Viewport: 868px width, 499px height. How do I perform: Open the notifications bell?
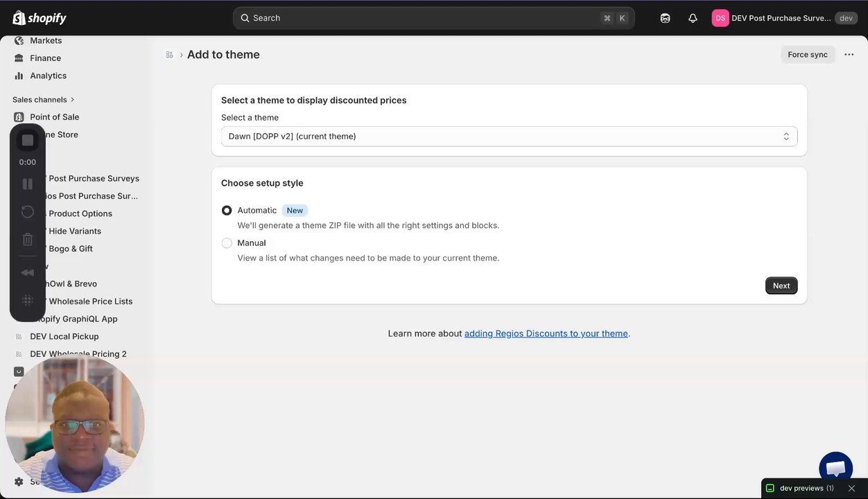[693, 18]
